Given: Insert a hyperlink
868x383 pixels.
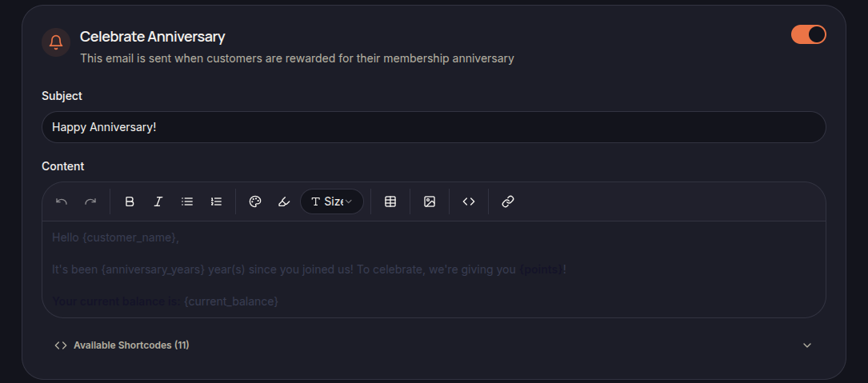Looking at the screenshot, I should click(508, 201).
